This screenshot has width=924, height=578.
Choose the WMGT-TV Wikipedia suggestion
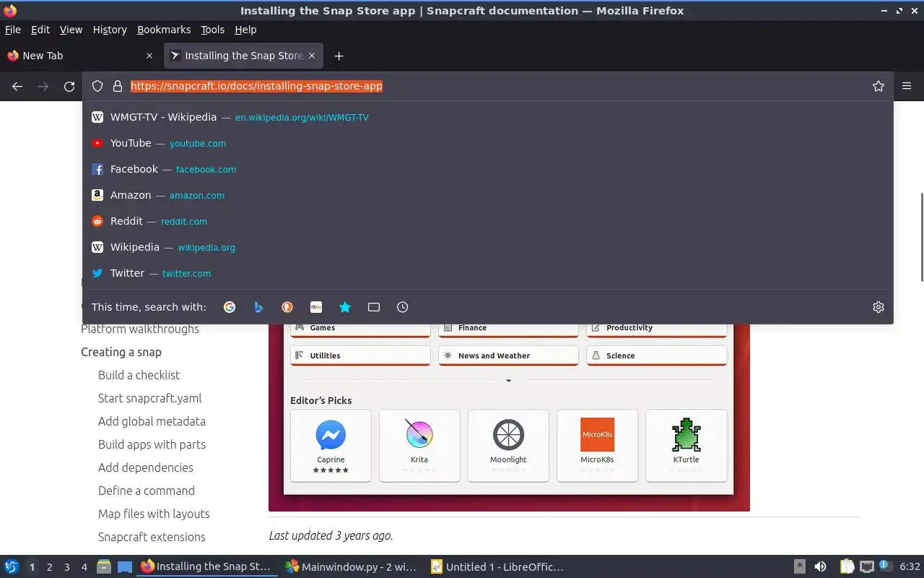point(488,117)
